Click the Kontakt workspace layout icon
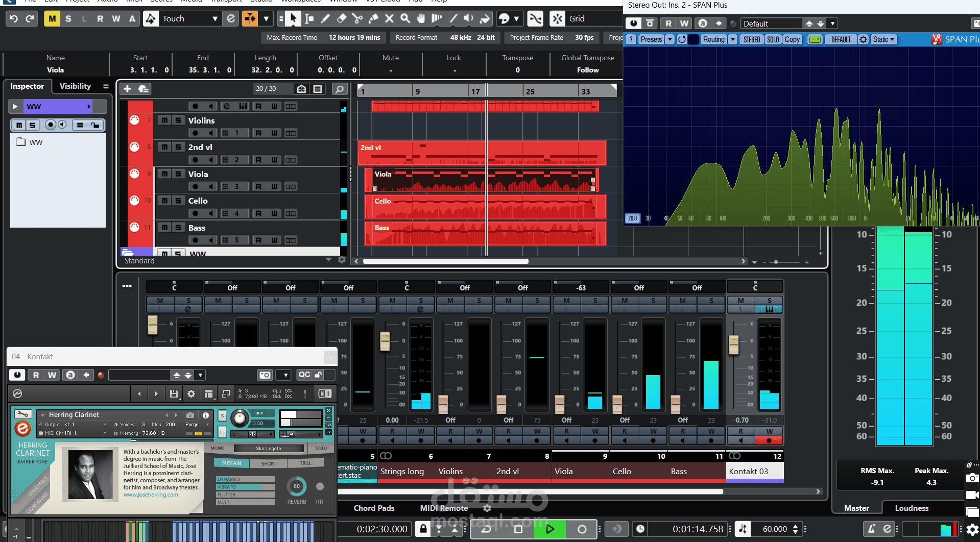Viewport: 980px width, 542px height. pos(208,393)
